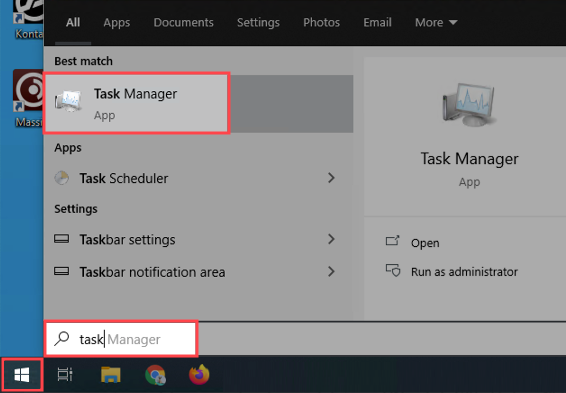
Task: Expand the More filter dropdown
Action: (436, 22)
